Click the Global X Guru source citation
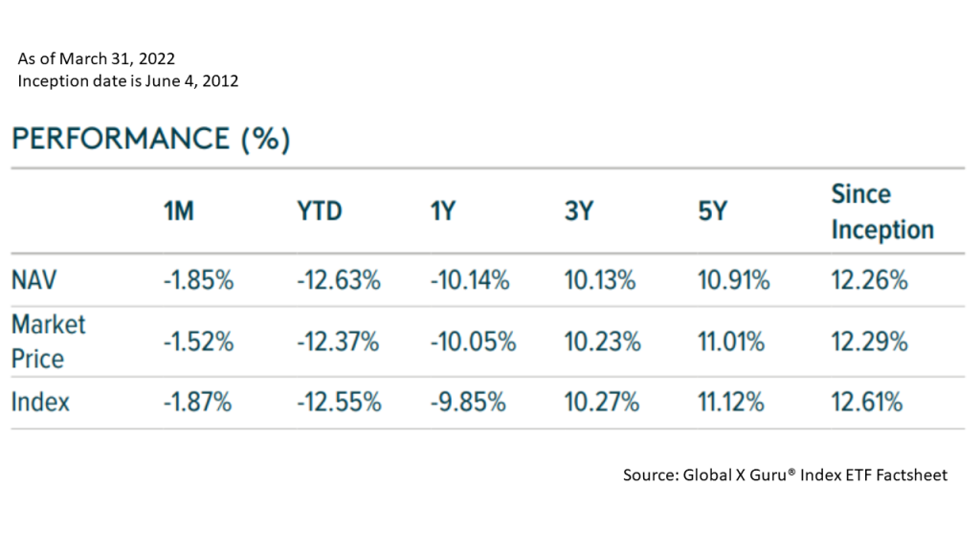 (x=785, y=475)
